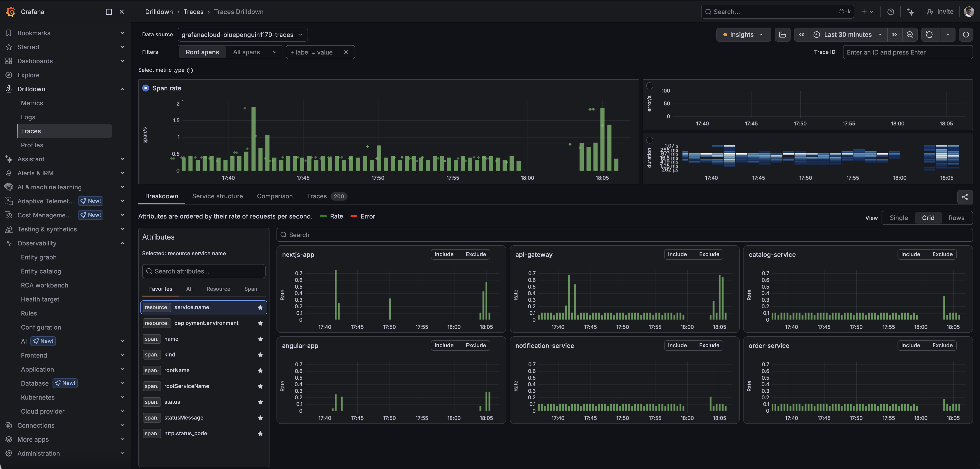Go to Logs under Drilldown
This screenshot has width=980, height=469.
[28, 117]
